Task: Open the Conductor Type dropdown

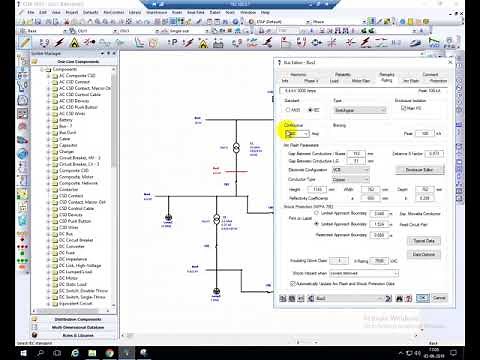Action: pyautogui.click(x=350, y=180)
